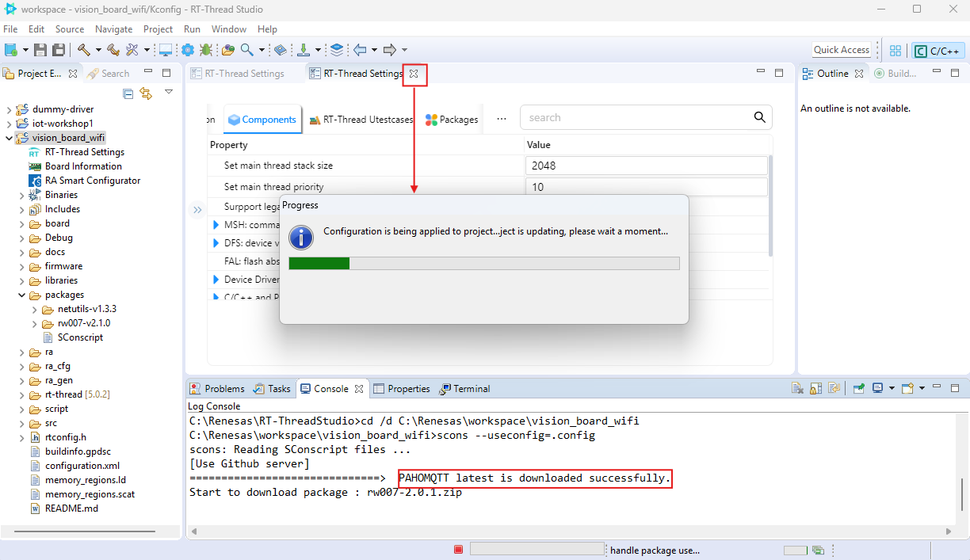Click the Download program icon in toolbar
Image resolution: width=970 pixels, height=560 pixels.
click(303, 50)
